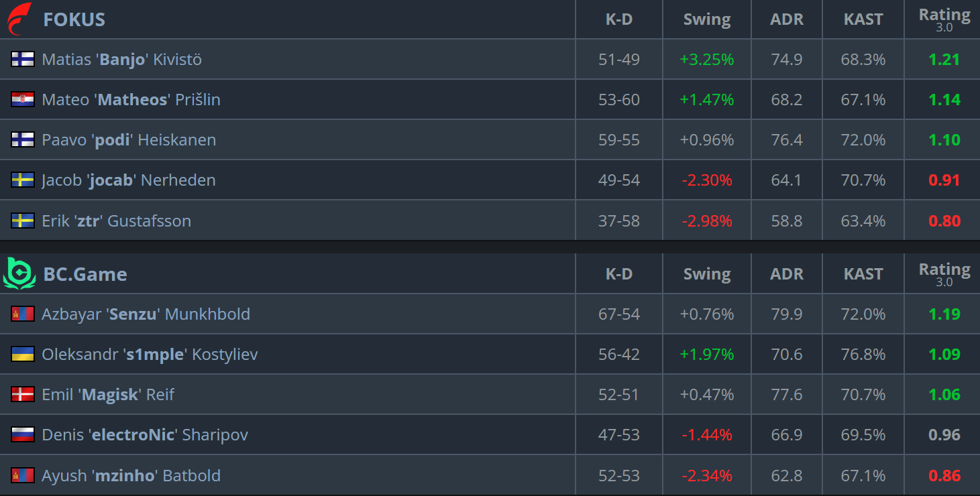
Task: Click the Russian flag beside electroNic
Action: click(x=23, y=434)
